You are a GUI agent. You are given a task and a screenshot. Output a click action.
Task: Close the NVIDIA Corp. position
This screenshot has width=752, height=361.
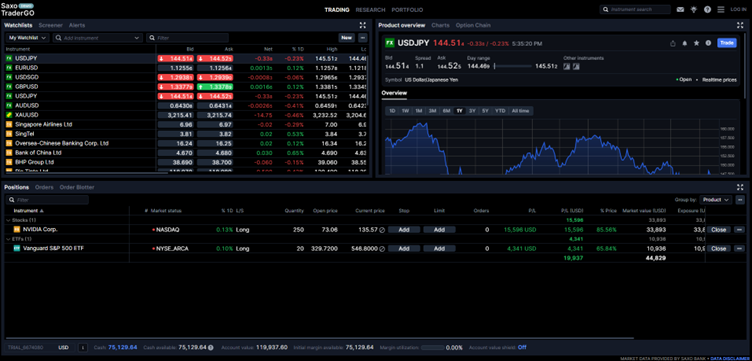718,230
